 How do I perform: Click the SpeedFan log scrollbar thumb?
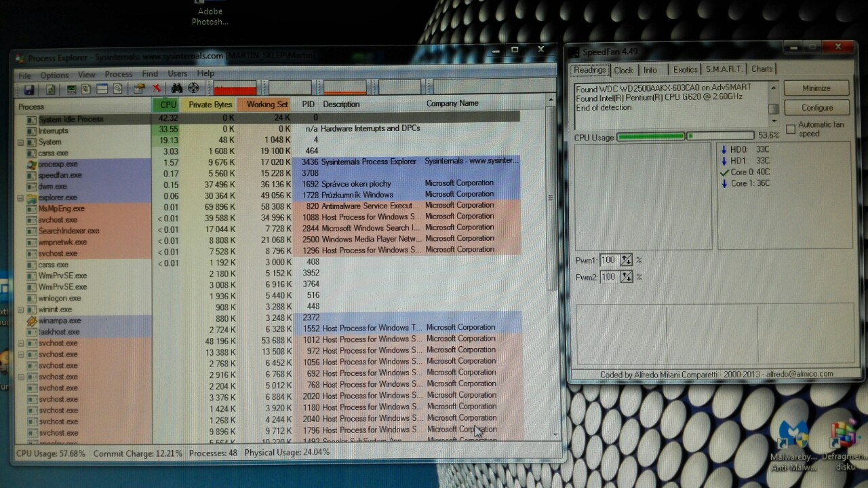(x=772, y=109)
